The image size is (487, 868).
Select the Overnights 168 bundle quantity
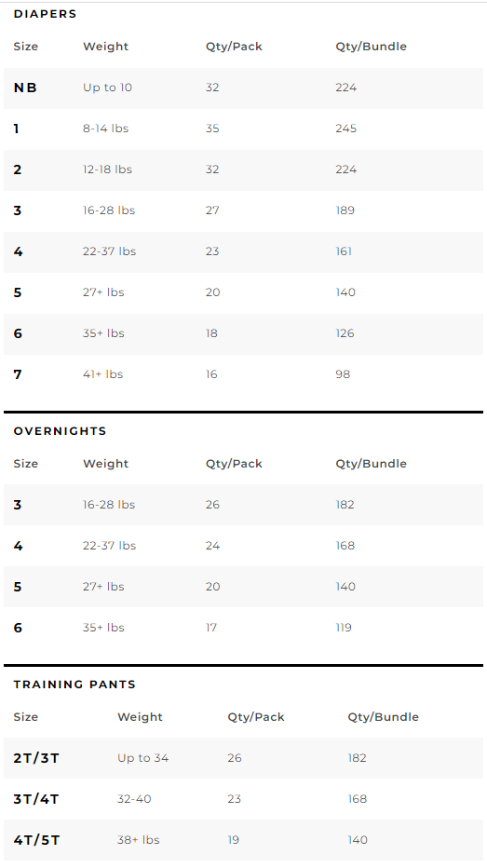[x=345, y=546]
